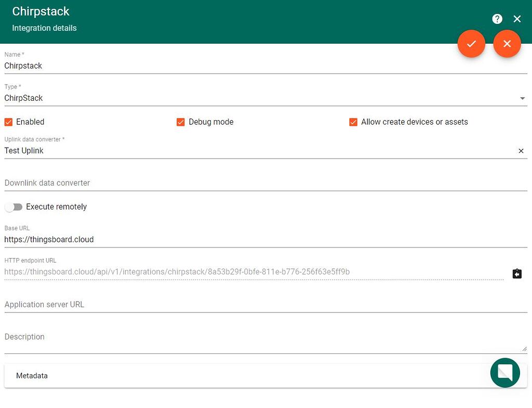Viewport: 532px width, 408px height.
Task: Click the Application server URL field
Action: [265, 305]
